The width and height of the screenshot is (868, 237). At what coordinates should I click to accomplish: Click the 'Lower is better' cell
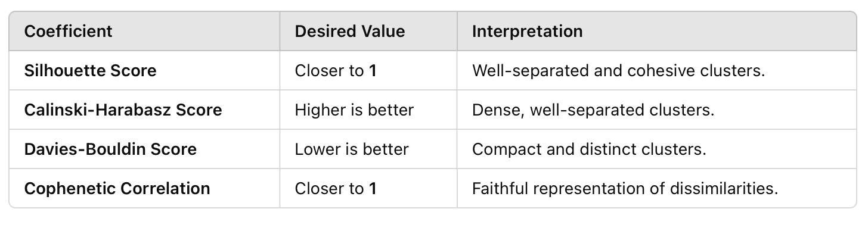(368, 149)
